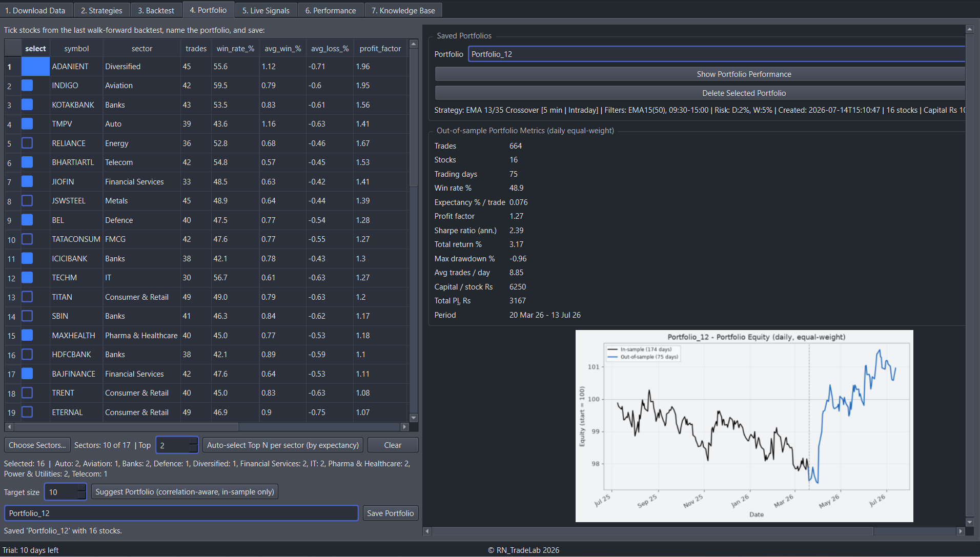
Task: Click the Top N spinner field
Action: coord(177,445)
